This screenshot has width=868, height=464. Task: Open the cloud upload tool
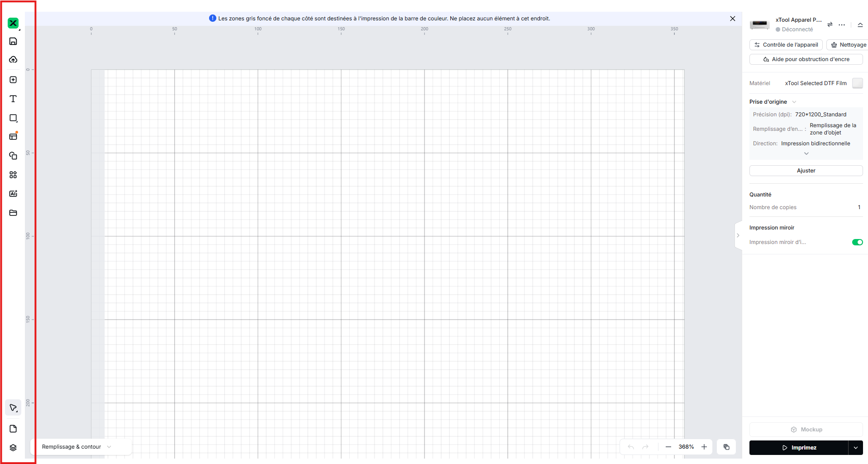[x=13, y=60]
